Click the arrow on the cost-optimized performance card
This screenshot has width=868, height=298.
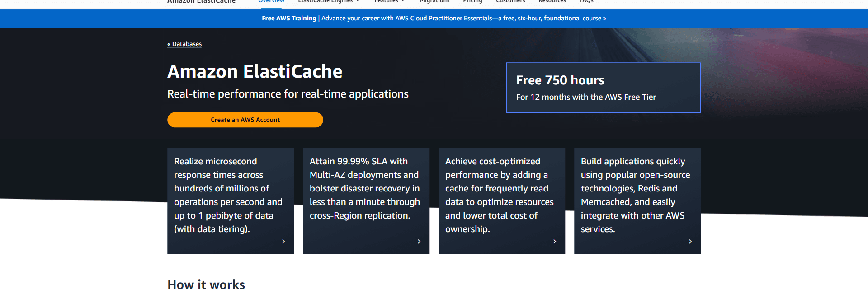pyautogui.click(x=555, y=242)
